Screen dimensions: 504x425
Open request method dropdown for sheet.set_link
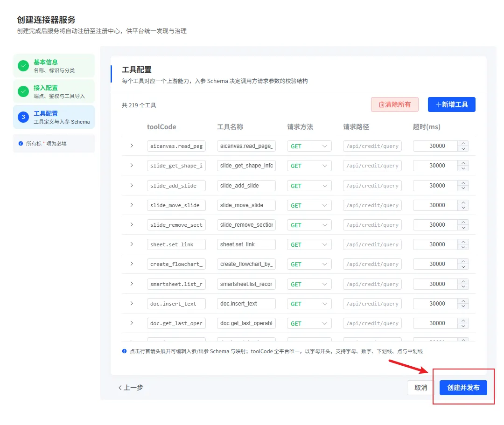(309, 244)
